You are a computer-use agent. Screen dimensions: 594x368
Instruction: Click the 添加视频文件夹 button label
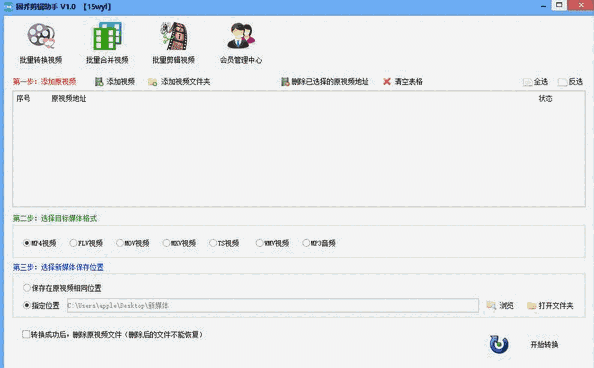185,81
